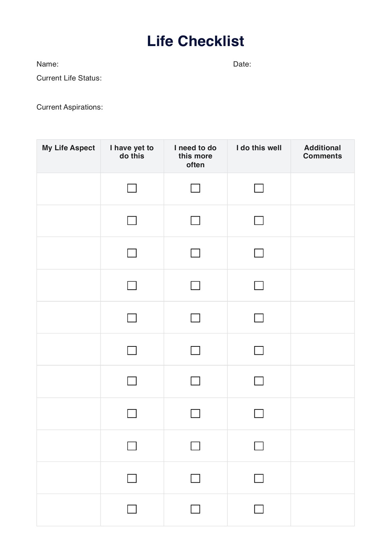Tick "I need to do this more often" in last row
Screen dimensions: 392x544
(x=195, y=509)
